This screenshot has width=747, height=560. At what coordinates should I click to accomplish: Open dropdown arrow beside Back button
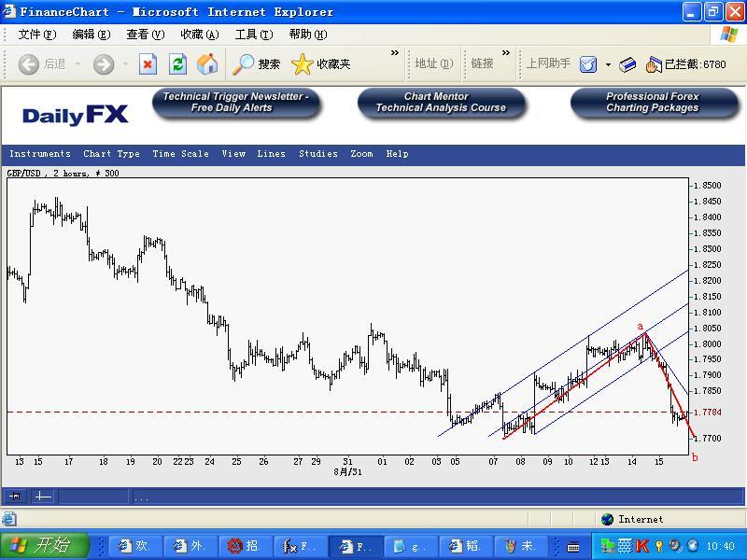click(78, 63)
